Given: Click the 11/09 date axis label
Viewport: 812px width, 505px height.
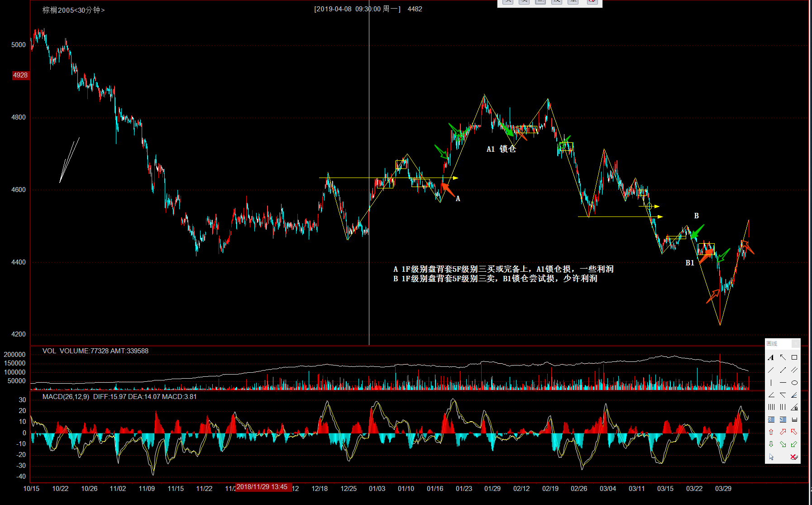Looking at the screenshot, I should (x=147, y=489).
